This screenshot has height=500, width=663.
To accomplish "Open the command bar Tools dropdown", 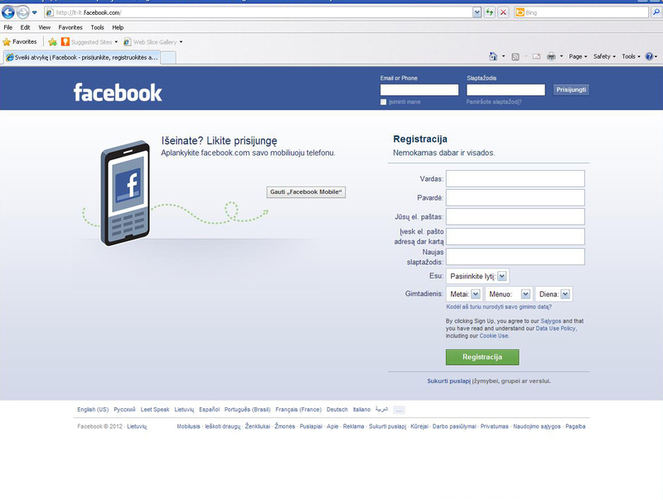I will coord(631,56).
